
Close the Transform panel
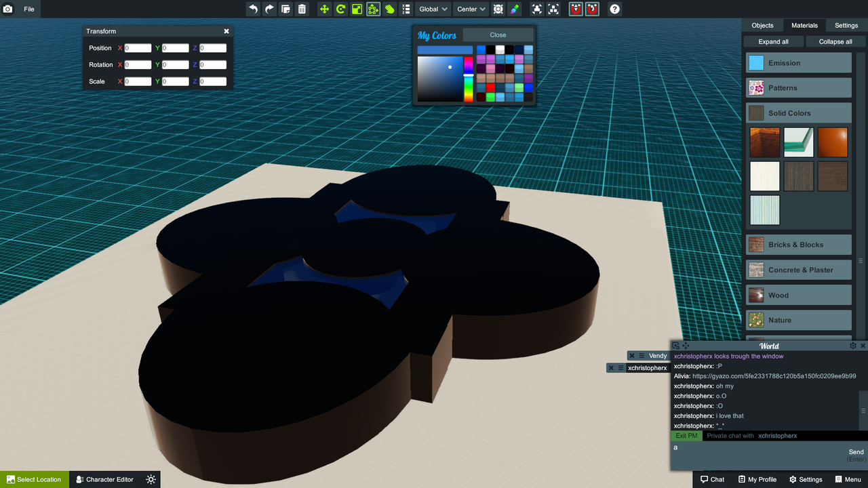click(x=226, y=31)
